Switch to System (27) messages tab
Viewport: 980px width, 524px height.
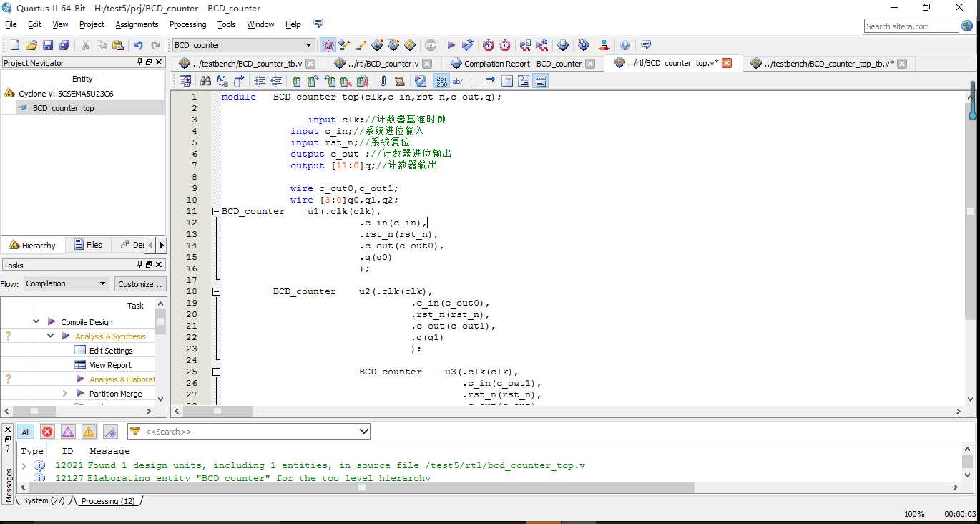(44, 500)
